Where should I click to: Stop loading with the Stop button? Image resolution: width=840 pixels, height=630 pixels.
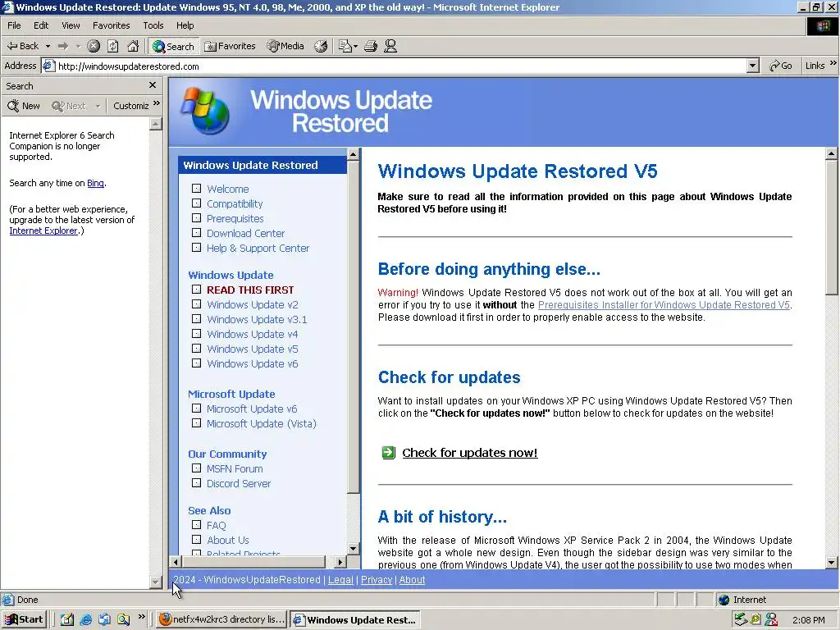[94, 46]
